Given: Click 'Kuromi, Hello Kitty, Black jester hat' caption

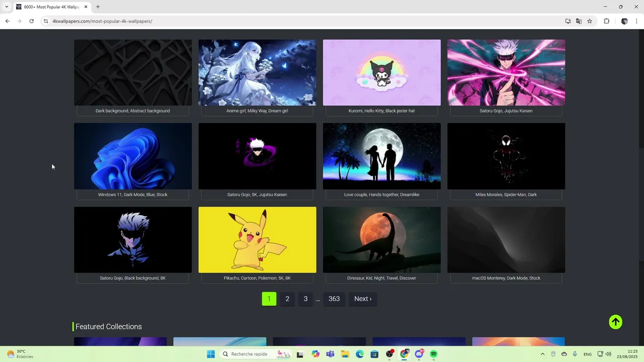Looking at the screenshot, I should (x=382, y=111).
